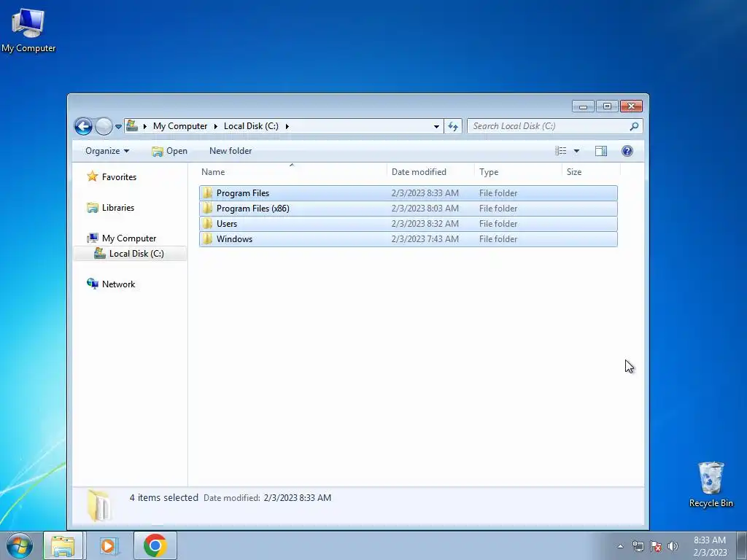747x560 pixels.
Task: Select the Program Files folder name
Action: point(243,192)
